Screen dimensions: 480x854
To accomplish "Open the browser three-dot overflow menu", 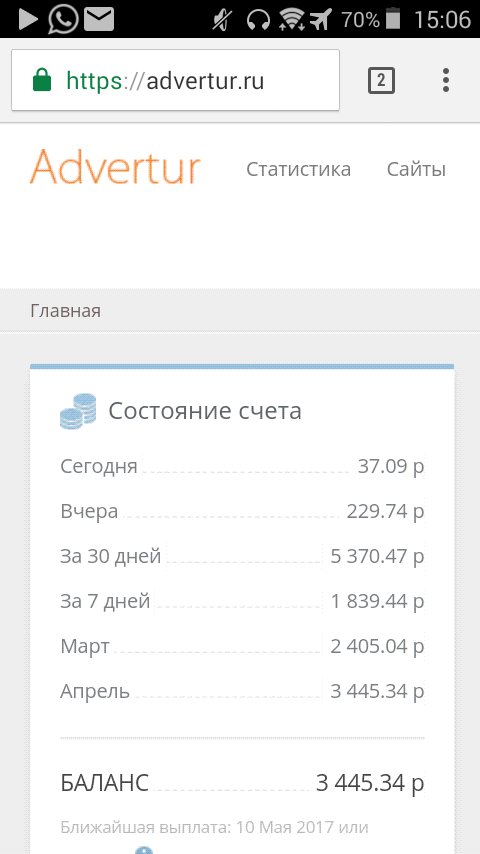I will pyautogui.click(x=446, y=81).
